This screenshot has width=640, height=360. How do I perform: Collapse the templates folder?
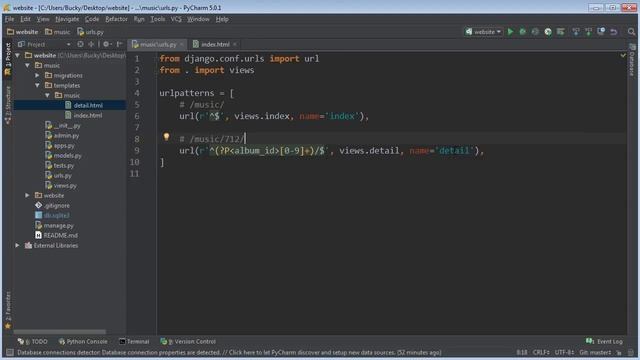coord(37,85)
